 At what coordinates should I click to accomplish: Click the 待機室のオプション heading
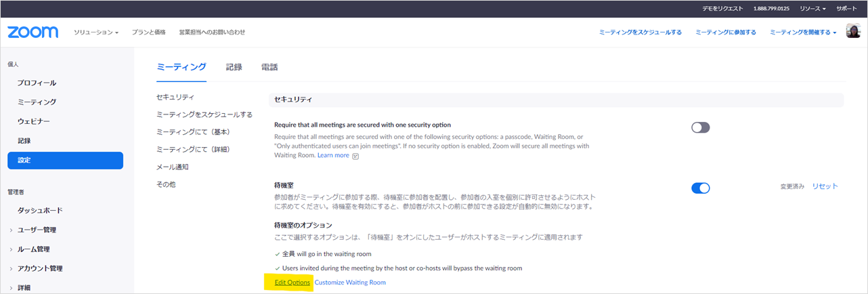[x=303, y=225]
